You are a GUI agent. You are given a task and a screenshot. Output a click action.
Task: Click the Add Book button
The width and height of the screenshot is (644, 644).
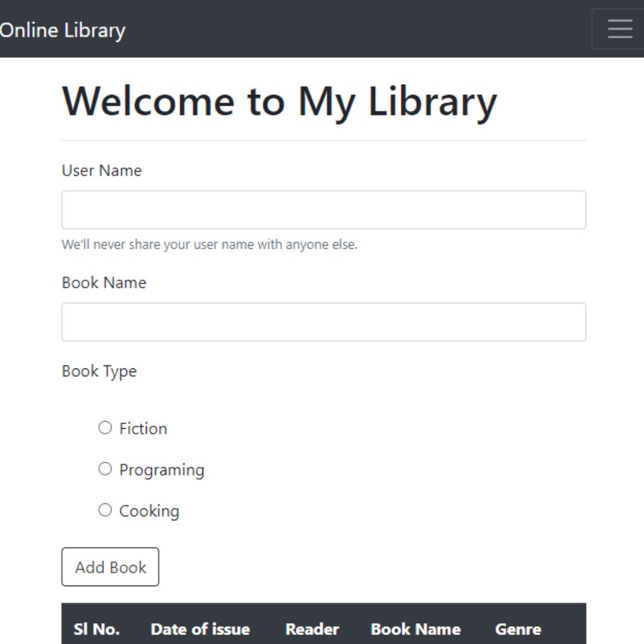[110, 567]
